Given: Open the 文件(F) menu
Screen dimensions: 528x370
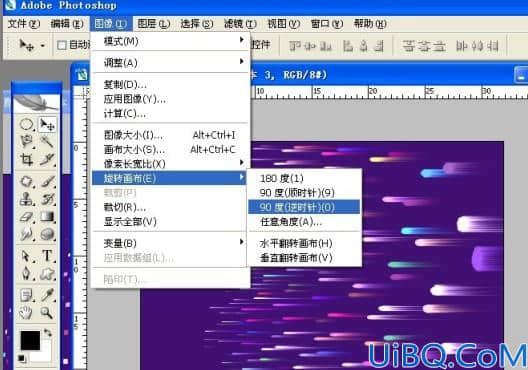Looking at the screenshot, I should (x=24, y=24).
